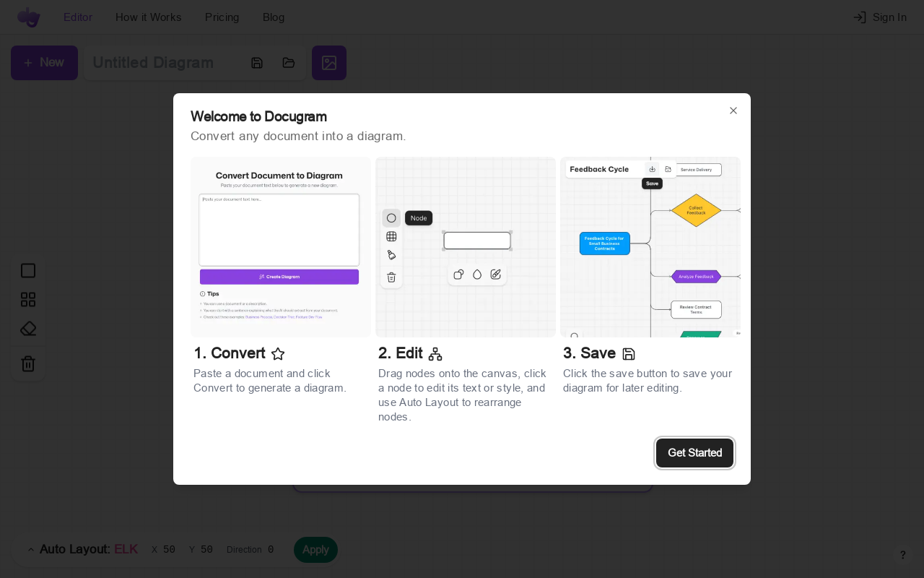Click the 'Welcome to Docugram' title

[258, 116]
